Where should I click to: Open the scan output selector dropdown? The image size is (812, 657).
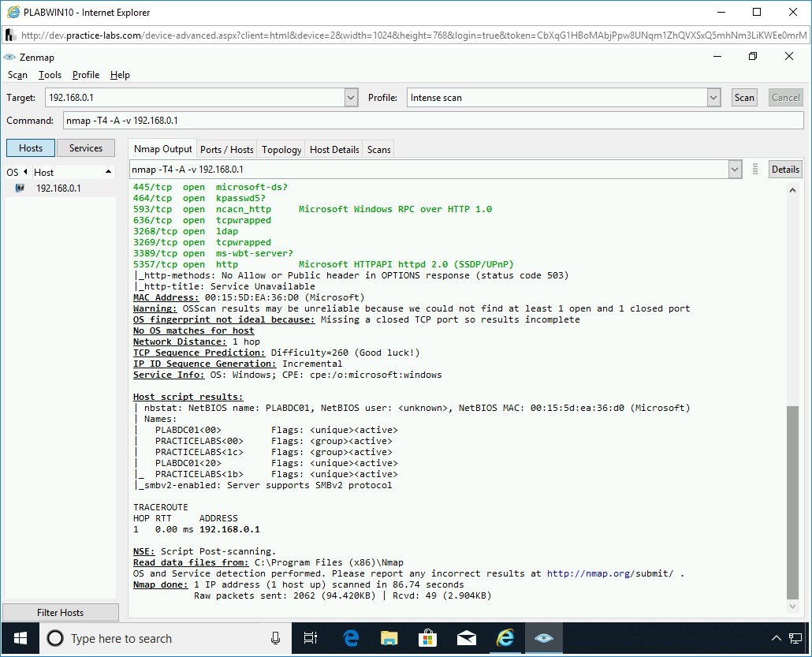pos(735,170)
